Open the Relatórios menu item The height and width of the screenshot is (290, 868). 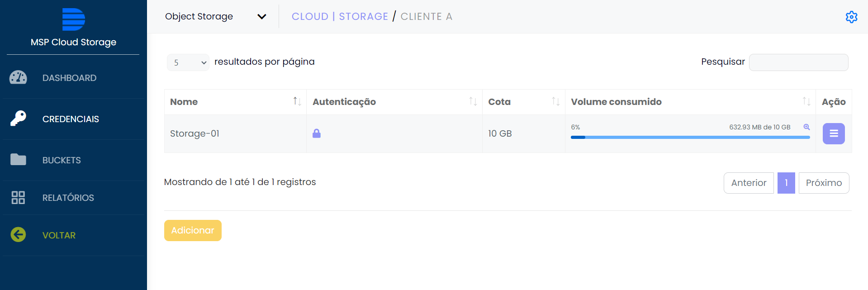(68, 198)
